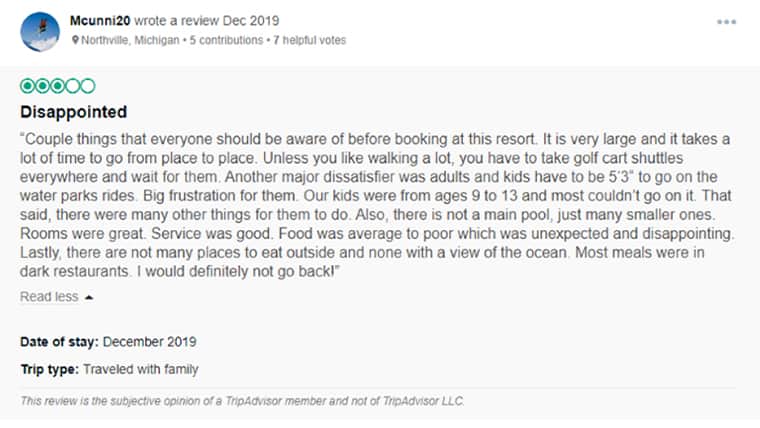This screenshot has height=428, width=760.
Task: Click the fifth empty rating bubble
Action: pos(88,86)
